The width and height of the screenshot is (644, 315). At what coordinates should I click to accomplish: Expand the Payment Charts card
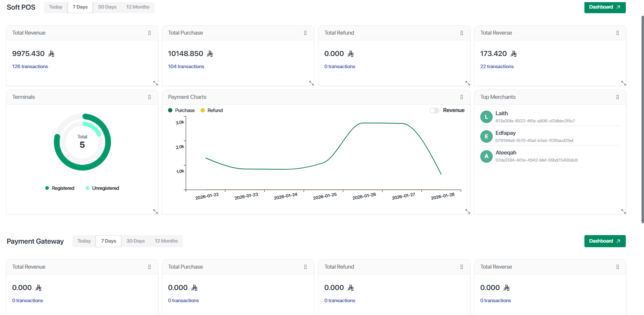[x=468, y=212]
